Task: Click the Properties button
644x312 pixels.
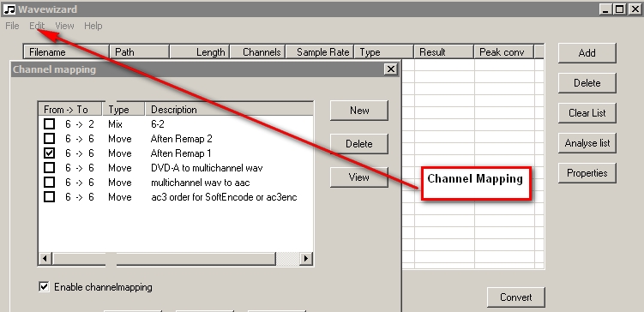Action: (587, 173)
